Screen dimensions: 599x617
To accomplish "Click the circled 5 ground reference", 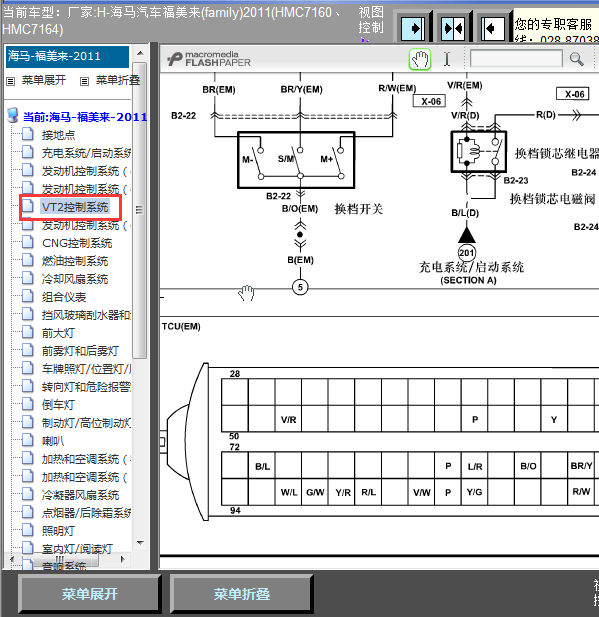I will pyautogui.click(x=300, y=287).
